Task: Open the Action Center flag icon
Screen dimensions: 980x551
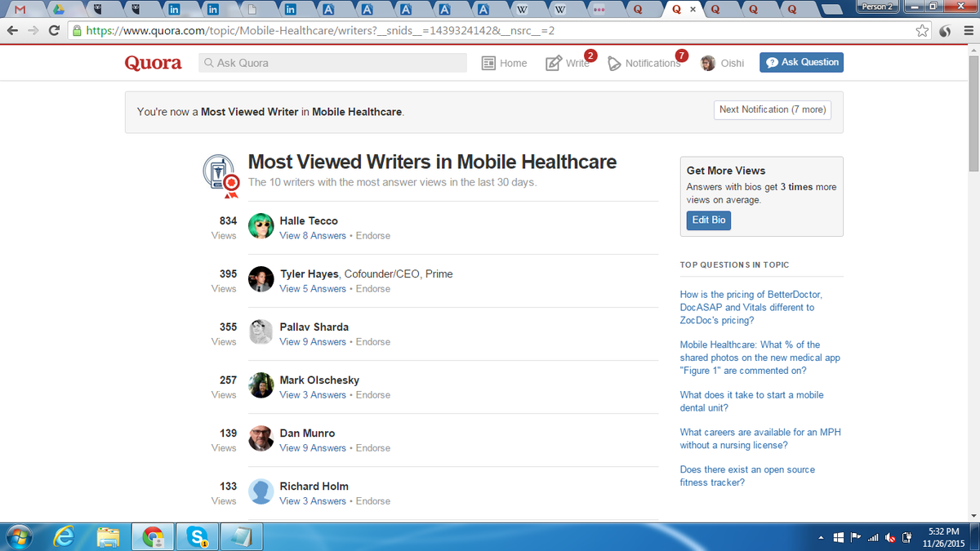Action: (x=856, y=537)
